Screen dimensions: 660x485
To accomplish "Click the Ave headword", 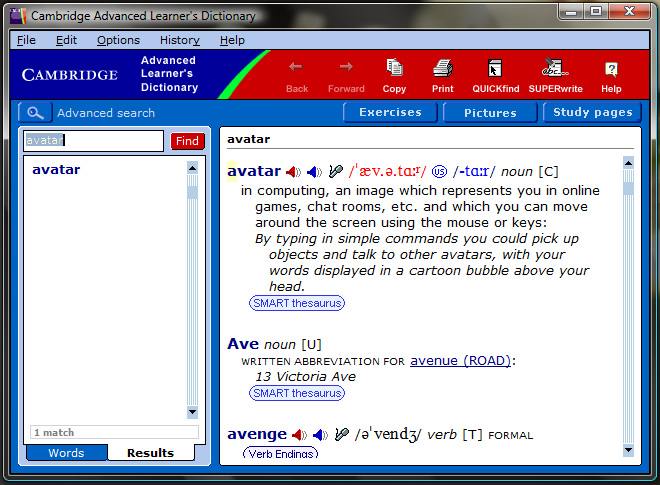I will (243, 344).
